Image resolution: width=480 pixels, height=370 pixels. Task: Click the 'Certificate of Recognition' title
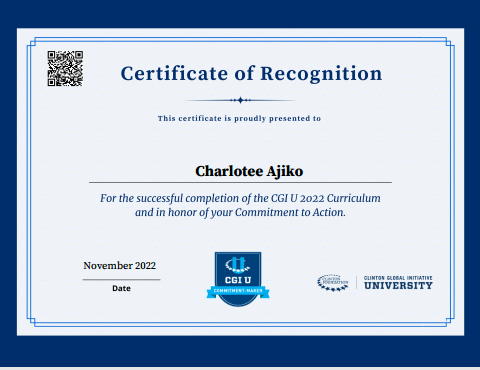(251, 74)
